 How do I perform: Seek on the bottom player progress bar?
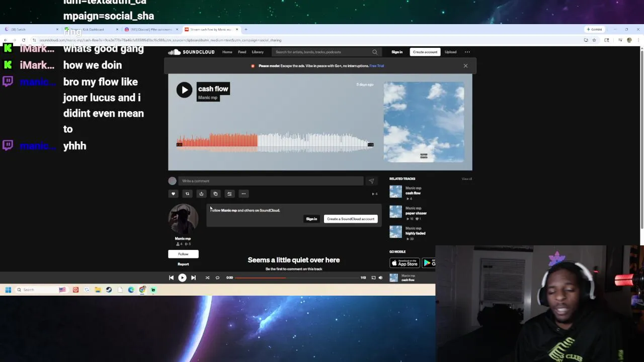click(297, 278)
